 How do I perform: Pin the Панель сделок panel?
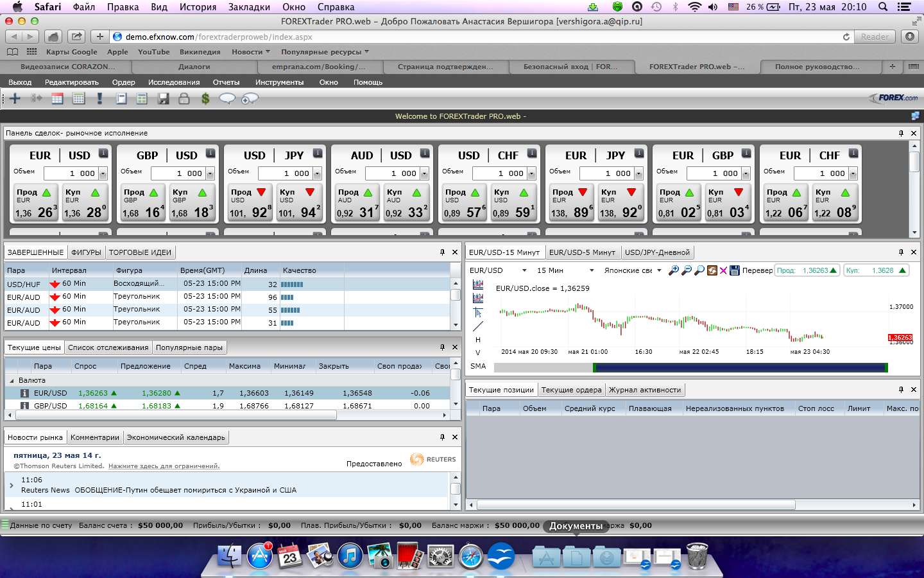[902, 133]
